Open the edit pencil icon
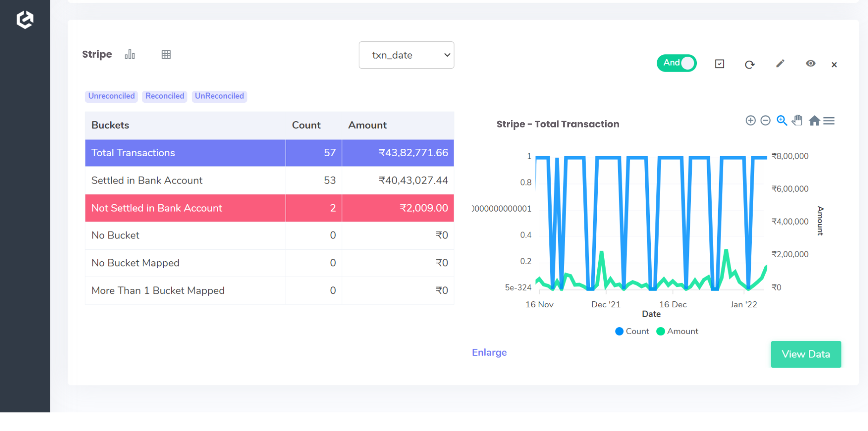 [781, 64]
